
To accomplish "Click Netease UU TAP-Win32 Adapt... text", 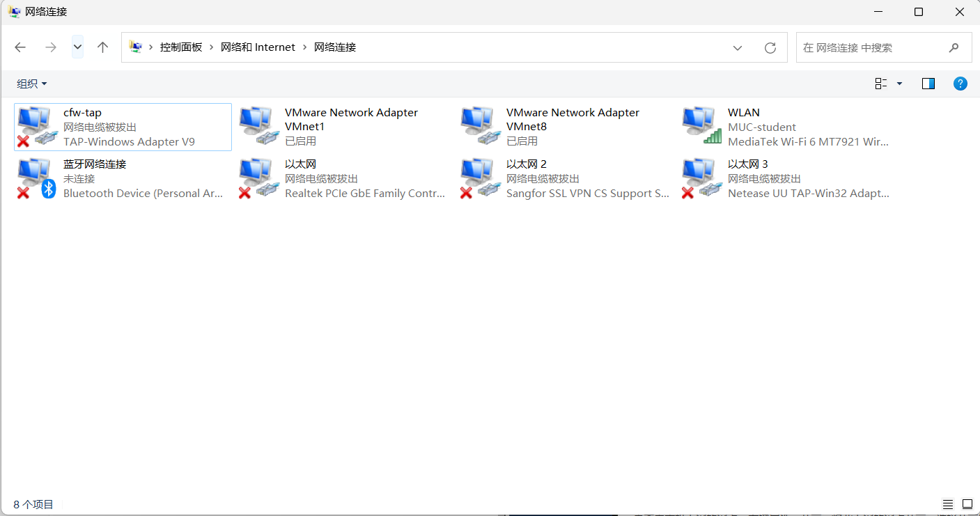I will (x=809, y=193).
